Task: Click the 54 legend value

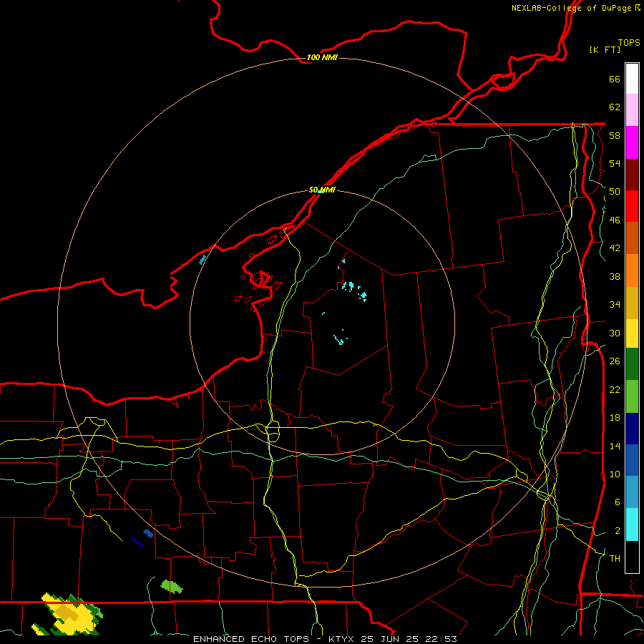Action: click(x=615, y=163)
